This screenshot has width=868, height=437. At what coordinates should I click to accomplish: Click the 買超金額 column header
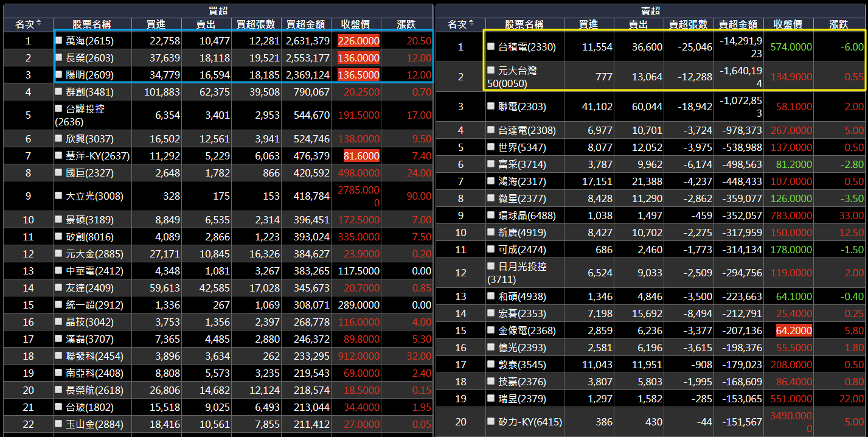(306, 24)
